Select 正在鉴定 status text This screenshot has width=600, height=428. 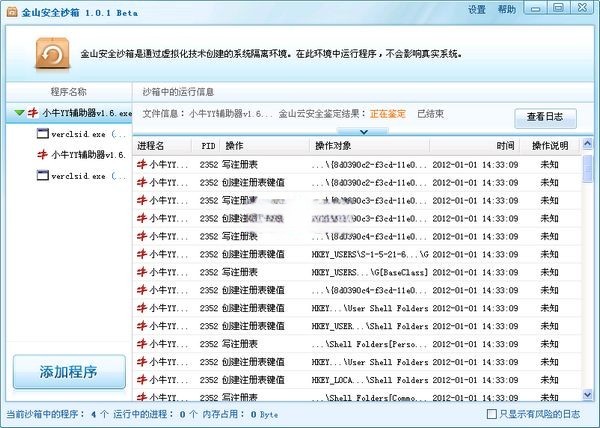(x=388, y=114)
